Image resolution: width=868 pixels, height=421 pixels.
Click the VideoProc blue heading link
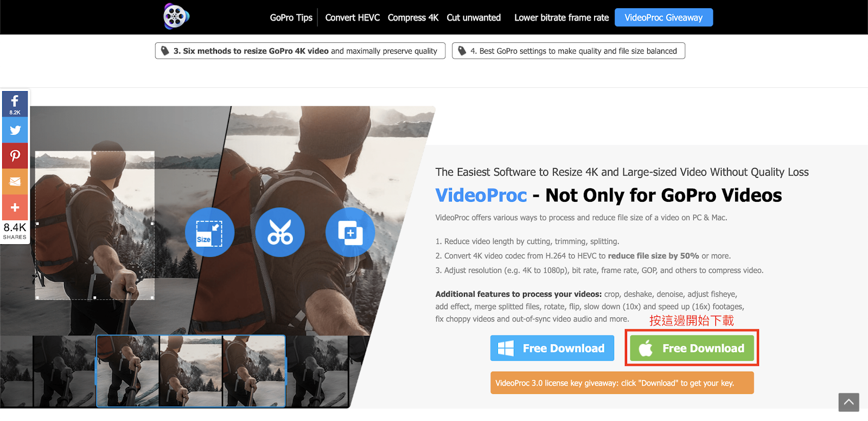click(481, 195)
